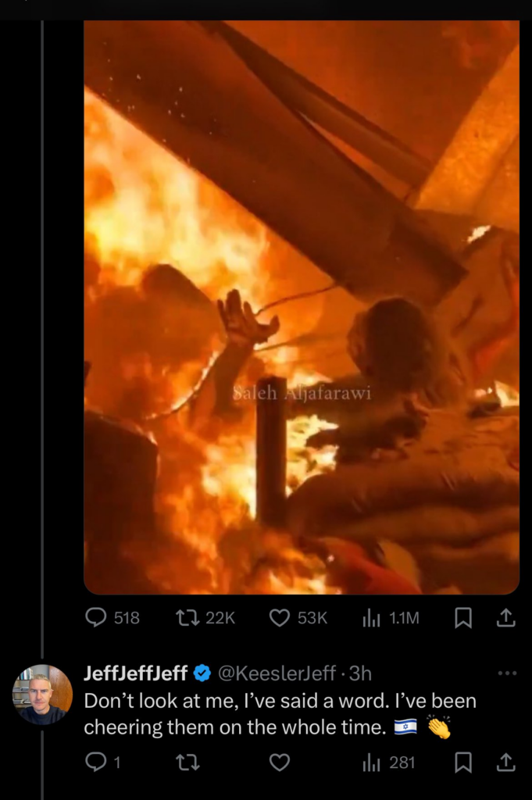The height and width of the screenshot is (800, 532).
Task: View analytics showing 281 views
Action: tap(375, 763)
